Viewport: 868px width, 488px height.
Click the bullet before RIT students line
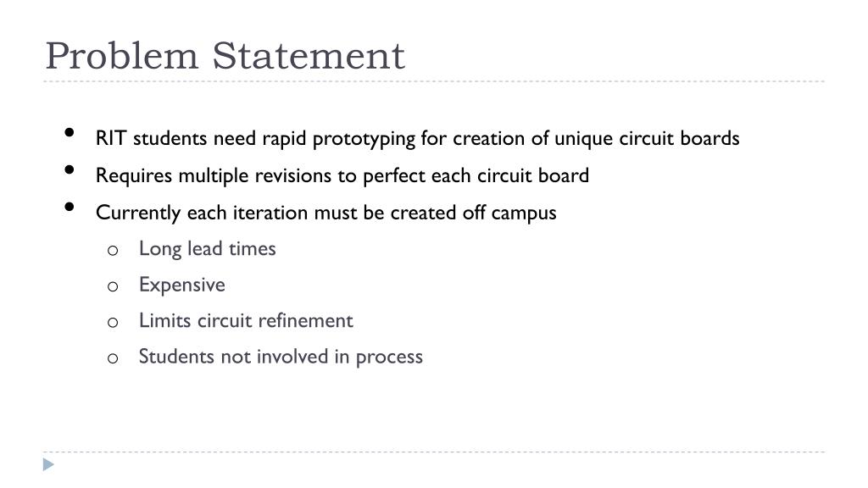coord(70,132)
